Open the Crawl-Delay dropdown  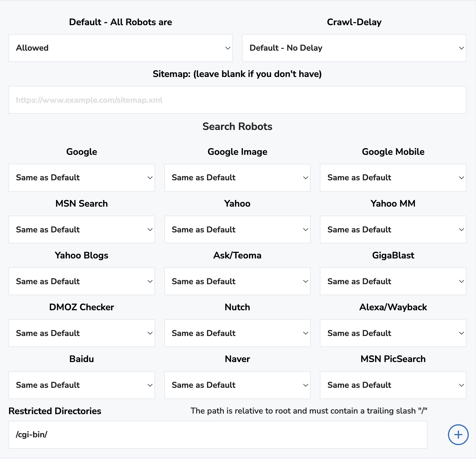[354, 48]
